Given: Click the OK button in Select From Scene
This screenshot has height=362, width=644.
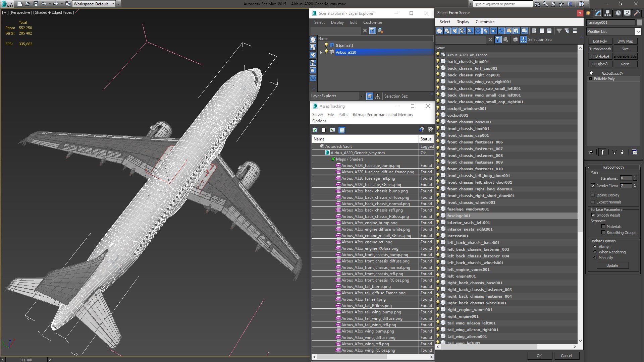Looking at the screenshot, I should click(x=539, y=356).
